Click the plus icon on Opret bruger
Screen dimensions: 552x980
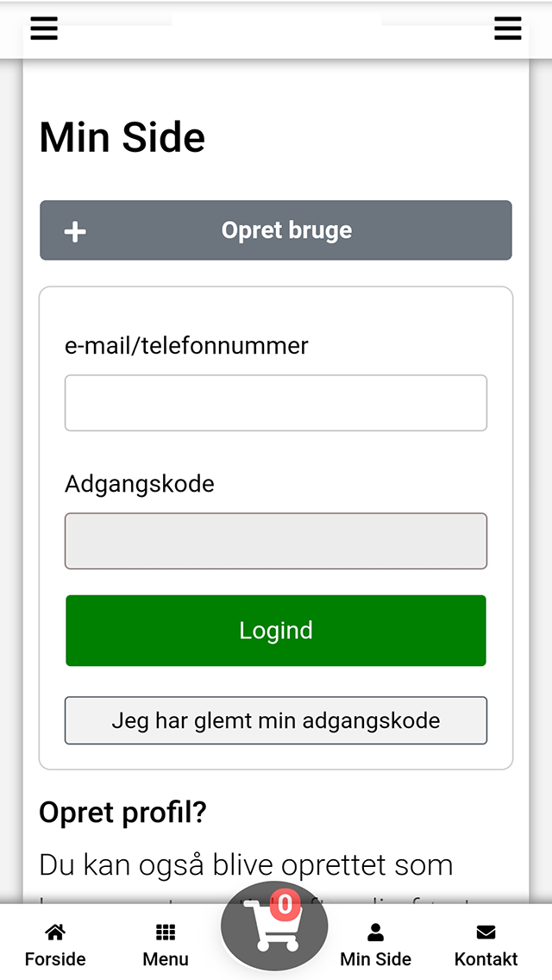[75, 231]
